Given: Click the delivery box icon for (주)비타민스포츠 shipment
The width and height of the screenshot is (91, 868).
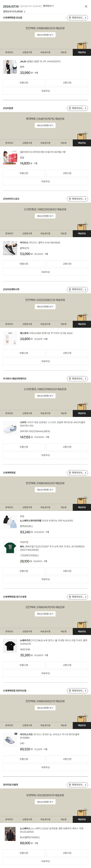Looking at the screenshot, I should tap(81, 227).
